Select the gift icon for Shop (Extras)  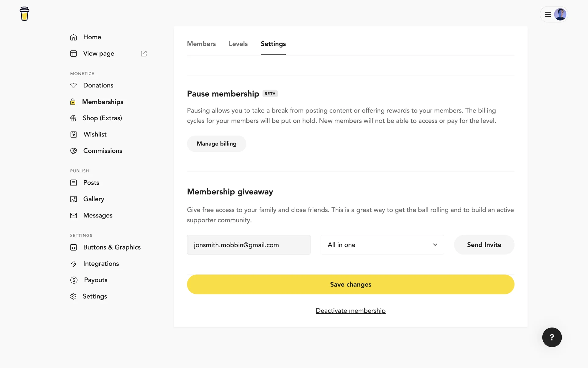coord(73,118)
